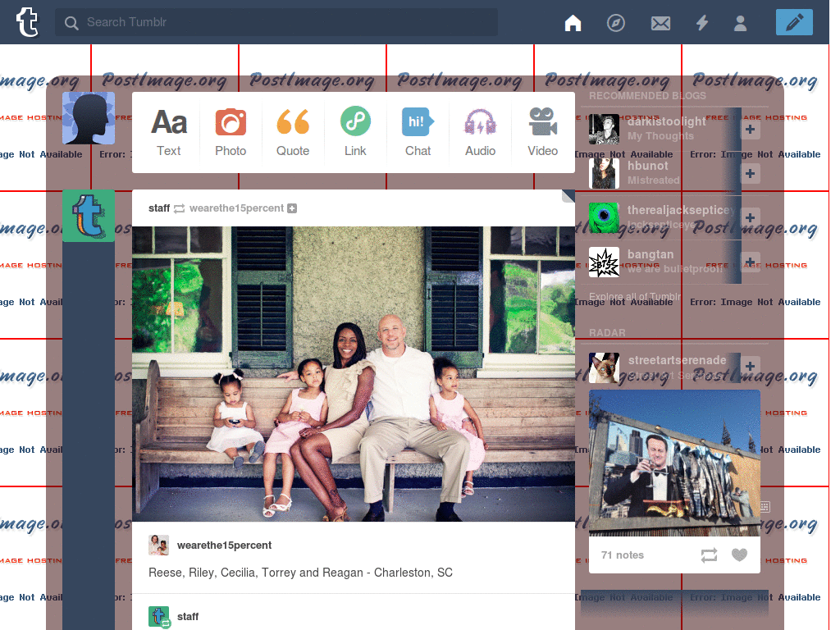The width and height of the screenshot is (840, 630).
Task: Open streetartserenade radar blog
Action: [x=677, y=360]
